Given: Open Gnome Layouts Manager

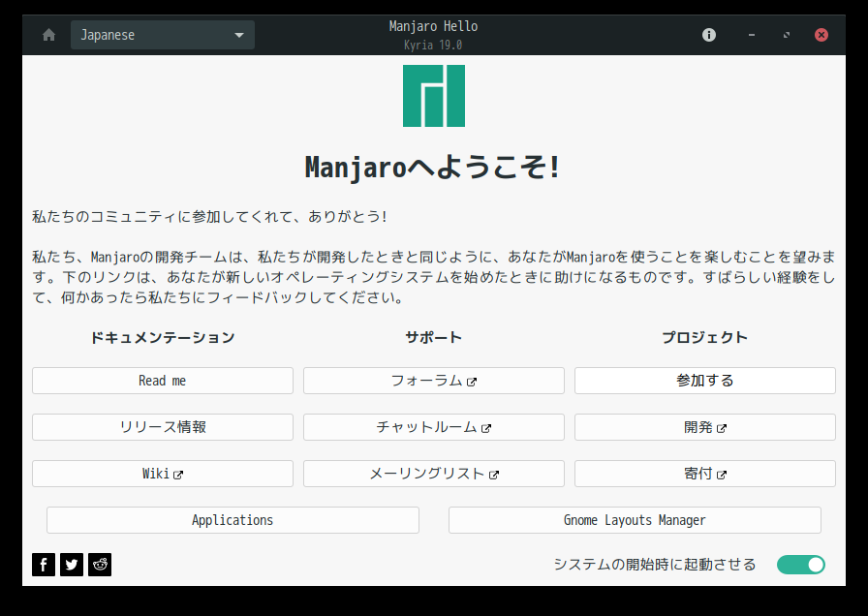Looking at the screenshot, I should point(635,520).
